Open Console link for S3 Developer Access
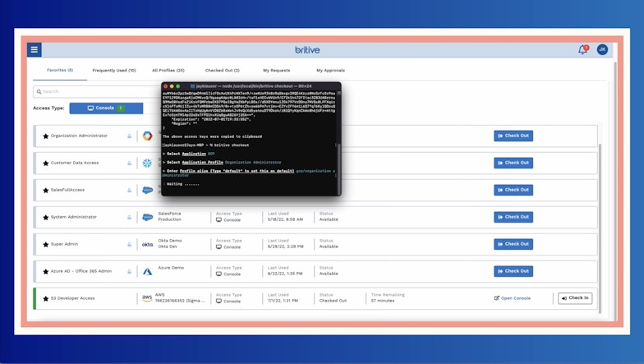Screen dimensions: 644x364 pos(513,298)
